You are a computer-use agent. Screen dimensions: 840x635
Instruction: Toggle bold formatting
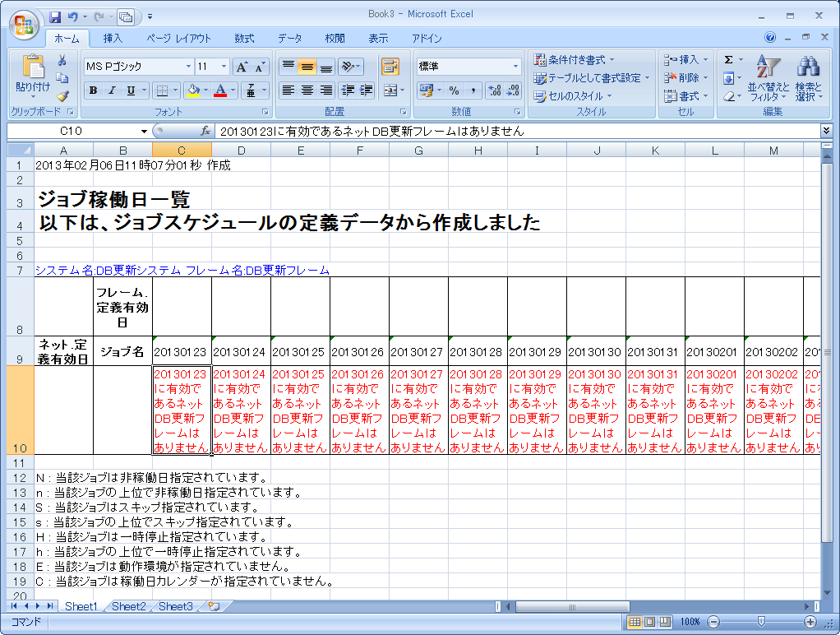tap(93, 90)
